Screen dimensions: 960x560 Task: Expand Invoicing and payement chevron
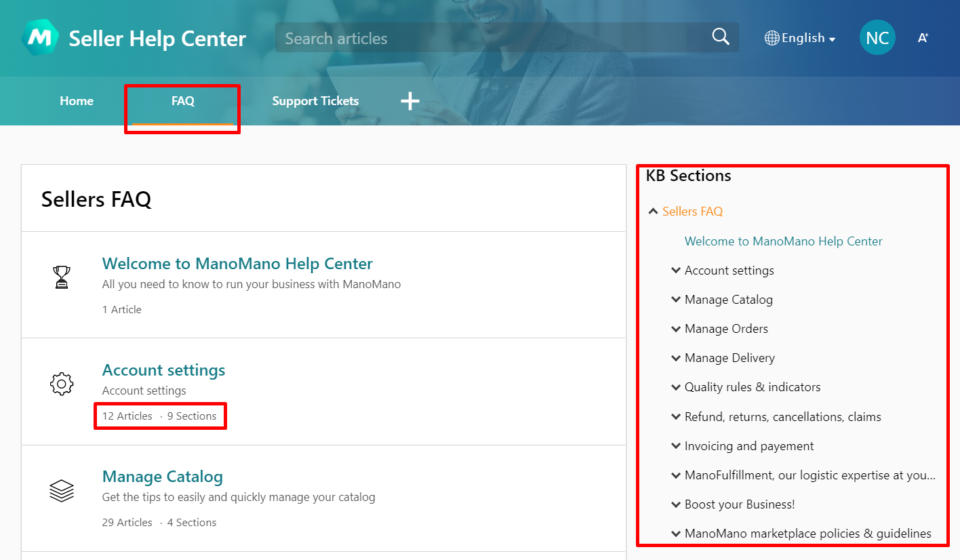[675, 446]
